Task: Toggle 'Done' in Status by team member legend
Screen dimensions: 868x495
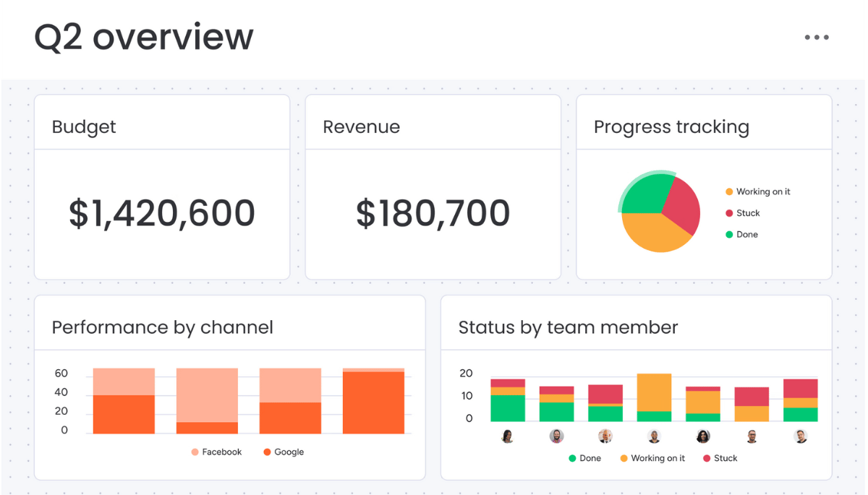Action: click(585, 458)
